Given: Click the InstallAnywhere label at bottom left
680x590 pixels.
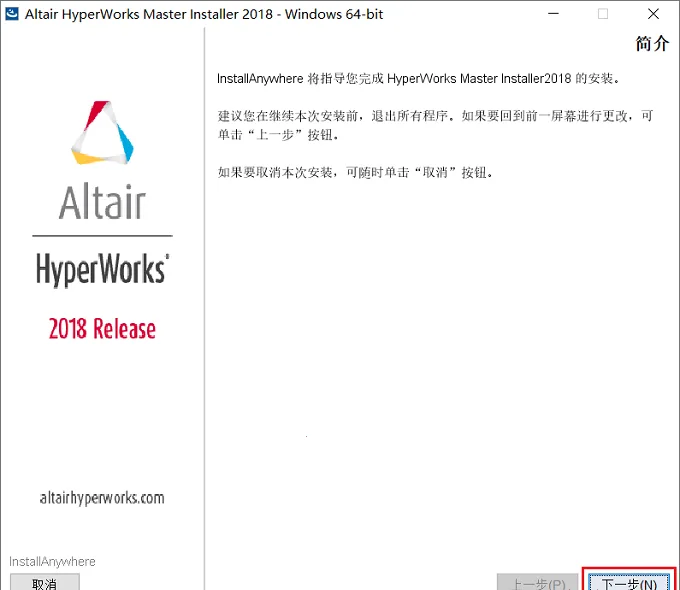Looking at the screenshot, I should [52, 561].
